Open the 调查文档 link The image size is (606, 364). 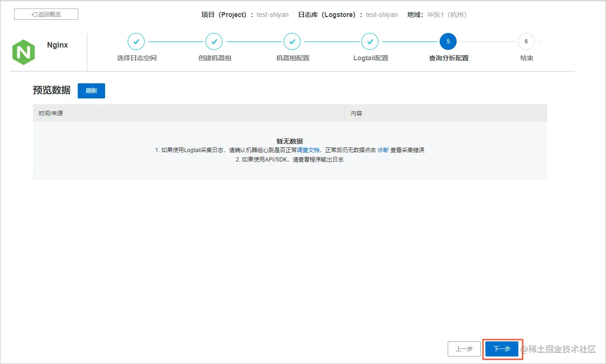tap(308, 150)
